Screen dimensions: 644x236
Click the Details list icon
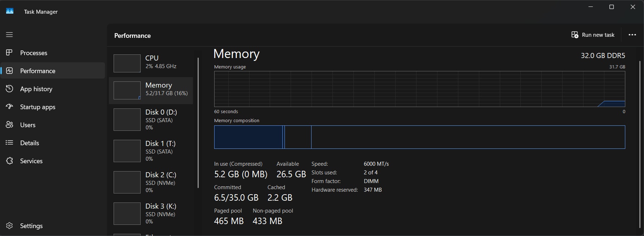[9, 143]
